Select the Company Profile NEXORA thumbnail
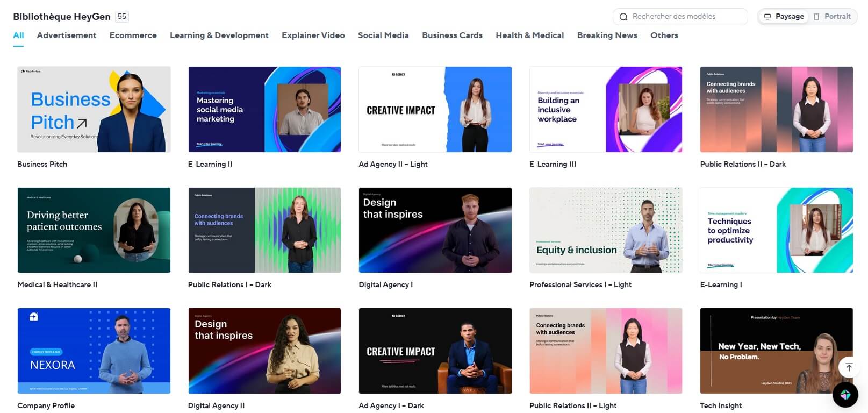 click(94, 351)
